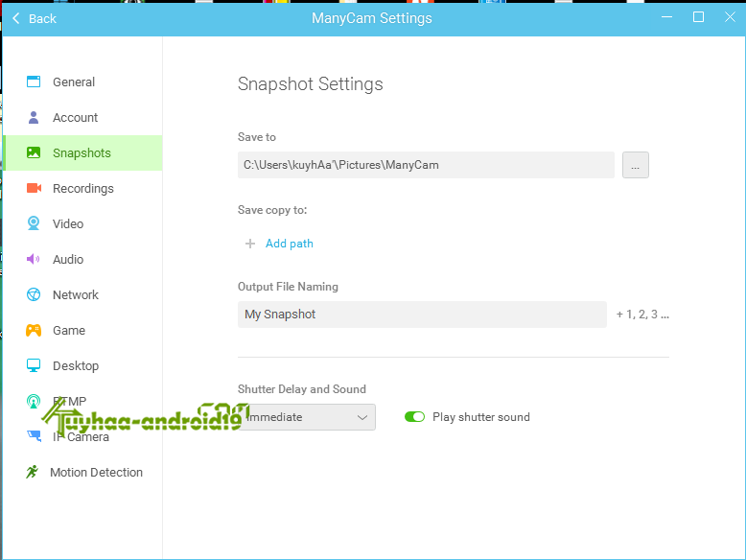Image resolution: width=746 pixels, height=560 pixels.
Task: Close the ManyCam Settings window
Action: tap(730, 17)
